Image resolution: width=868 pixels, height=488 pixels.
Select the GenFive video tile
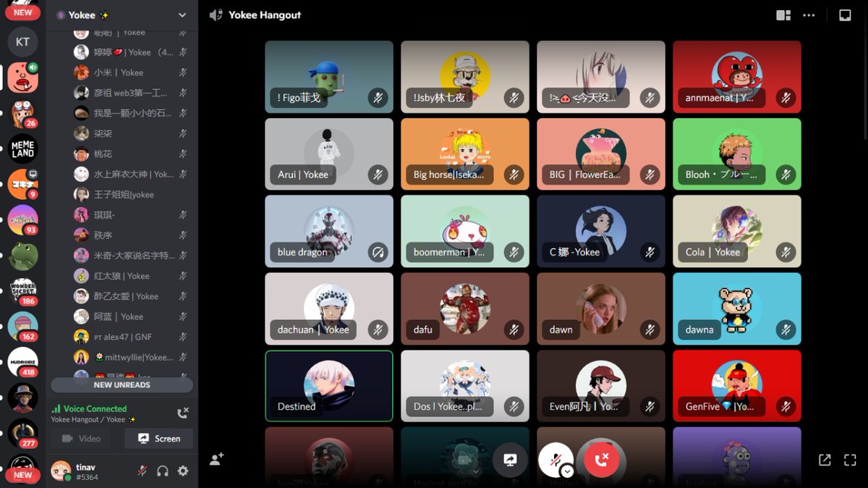click(737, 386)
